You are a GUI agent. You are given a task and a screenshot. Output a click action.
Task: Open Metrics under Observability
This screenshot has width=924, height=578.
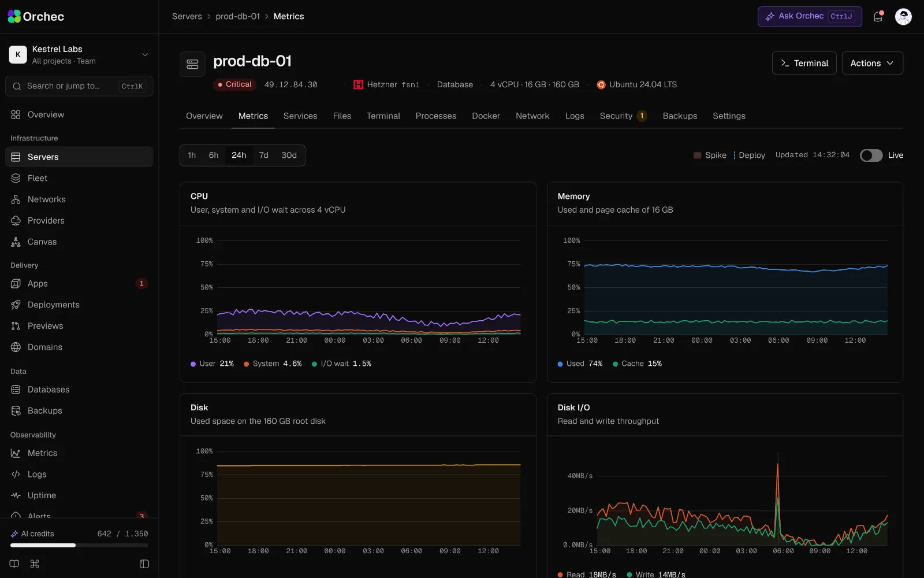point(79,453)
